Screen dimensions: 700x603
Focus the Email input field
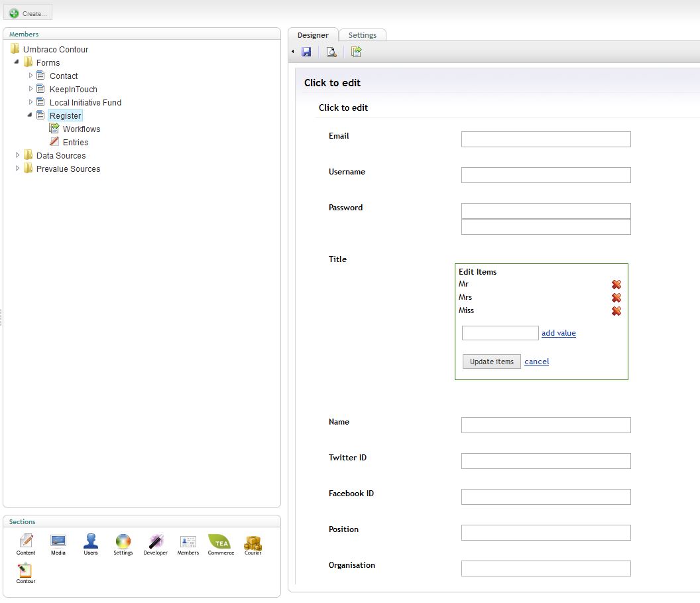(546, 139)
